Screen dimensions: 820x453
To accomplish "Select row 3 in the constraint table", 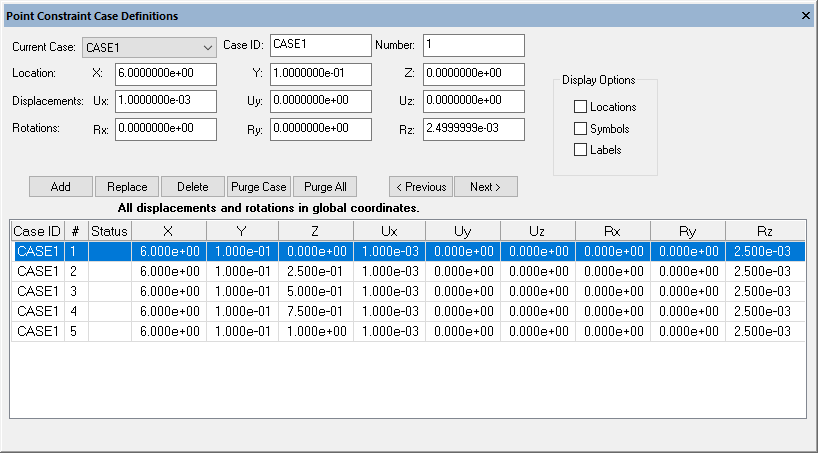I will point(400,291).
